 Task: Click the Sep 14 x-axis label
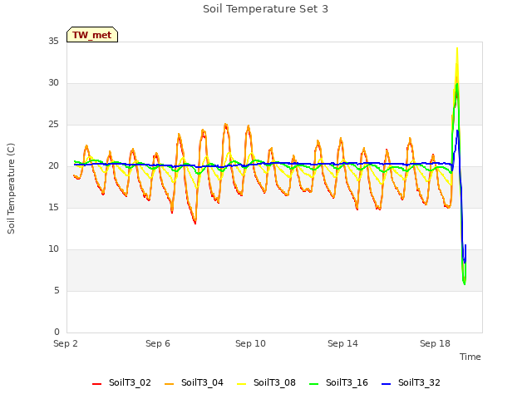point(342,343)
